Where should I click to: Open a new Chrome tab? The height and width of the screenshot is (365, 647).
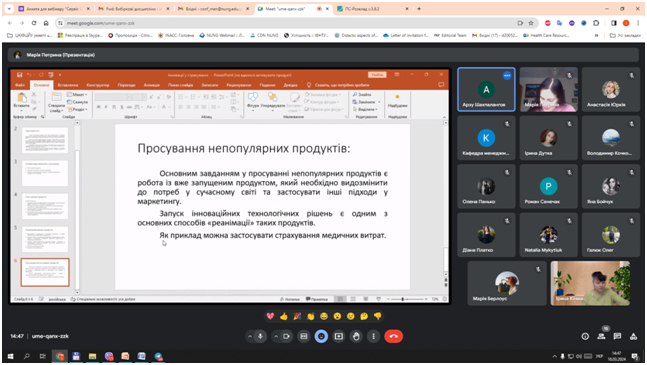click(x=419, y=9)
